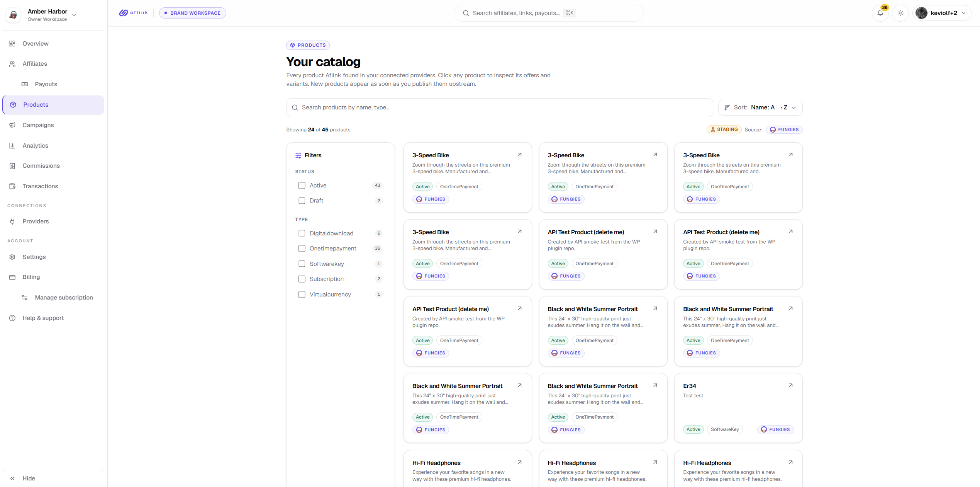Screen dimensions: 980x487
Task: Click the Affiliates people icon
Action: pyautogui.click(x=12, y=64)
